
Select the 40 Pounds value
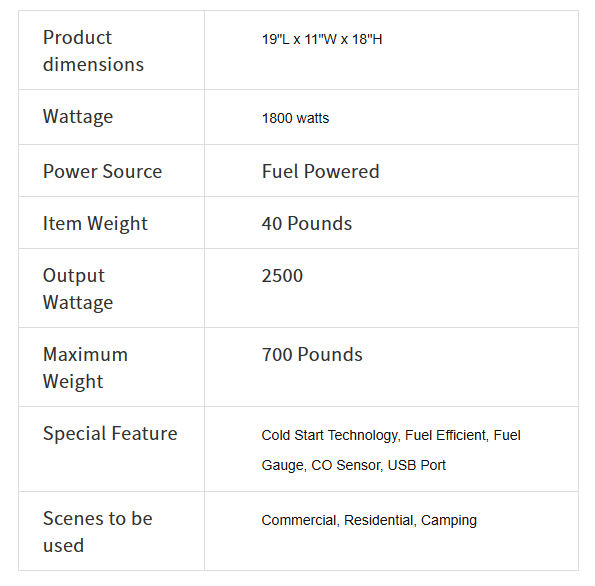(307, 223)
